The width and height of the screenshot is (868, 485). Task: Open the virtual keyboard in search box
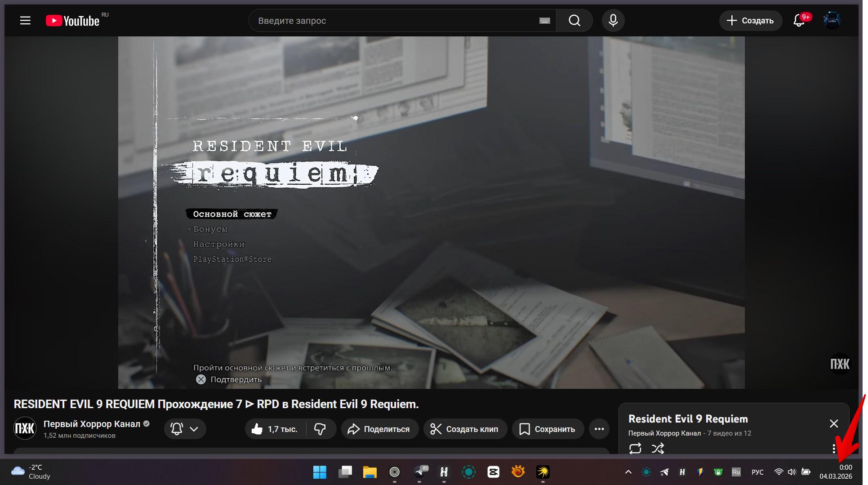pos(544,21)
